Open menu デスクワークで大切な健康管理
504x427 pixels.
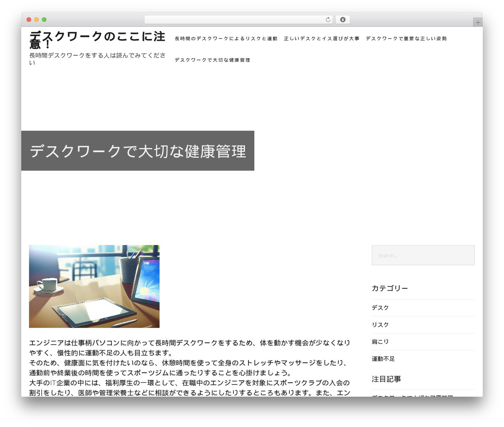pos(212,60)
